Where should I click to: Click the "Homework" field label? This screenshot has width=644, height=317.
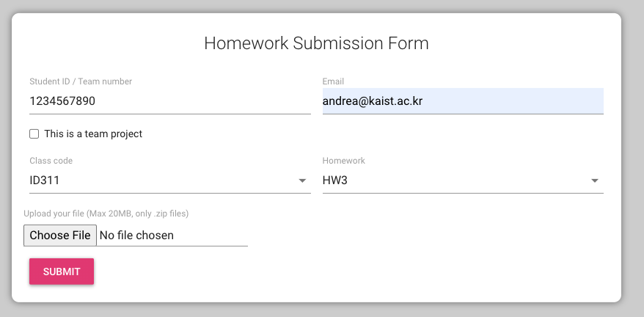click(x=343, y=161)
